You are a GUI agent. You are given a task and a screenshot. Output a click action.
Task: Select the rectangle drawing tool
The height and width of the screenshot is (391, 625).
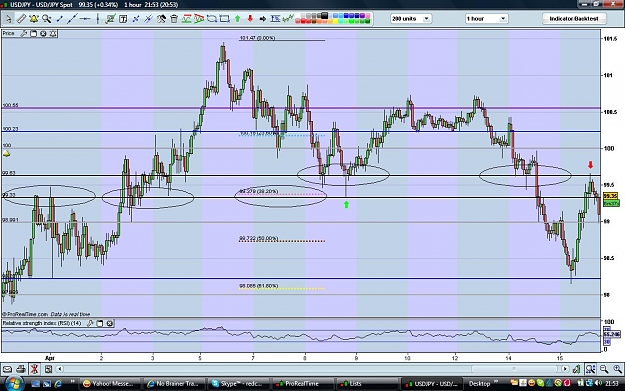(224, 19)
